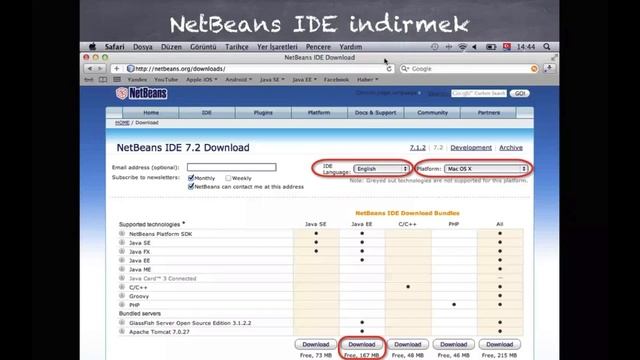Click the Wi-Fi status icon
Screen dimensions: 640x360
[x=462, y=47]
